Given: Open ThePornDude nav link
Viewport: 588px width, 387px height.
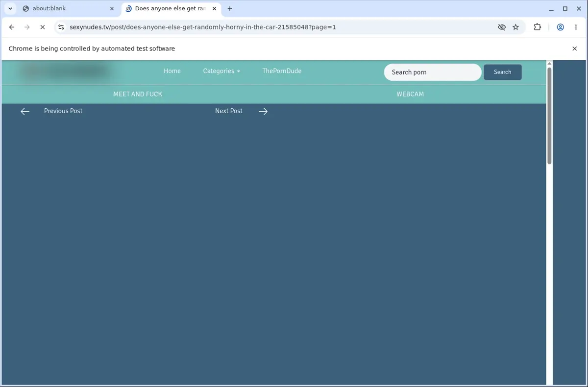Looking at the screenshot, I should pos(282,71).
